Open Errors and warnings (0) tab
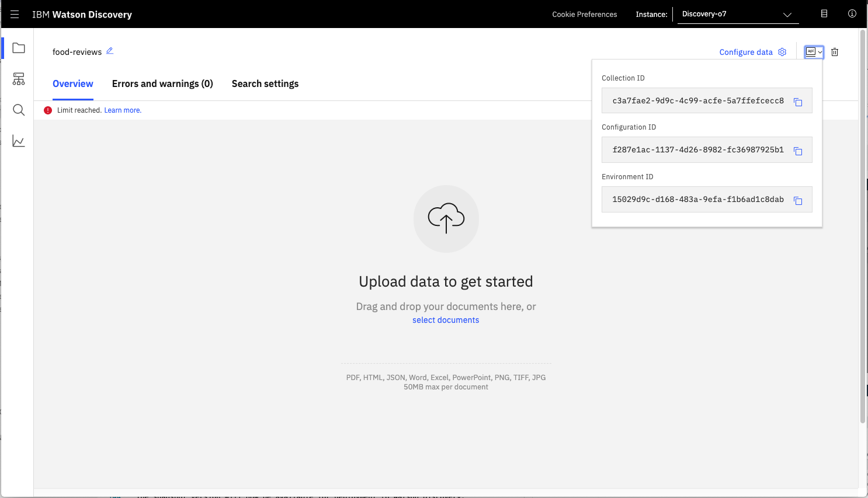 [x=162, y=83]
